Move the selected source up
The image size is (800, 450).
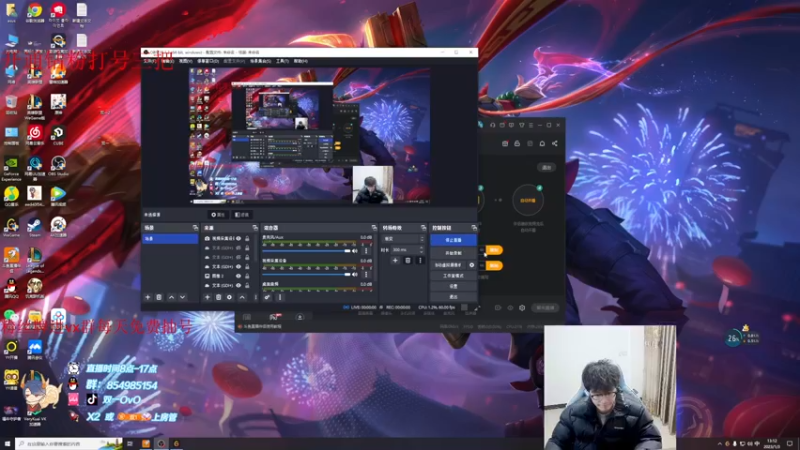point(242,297)
